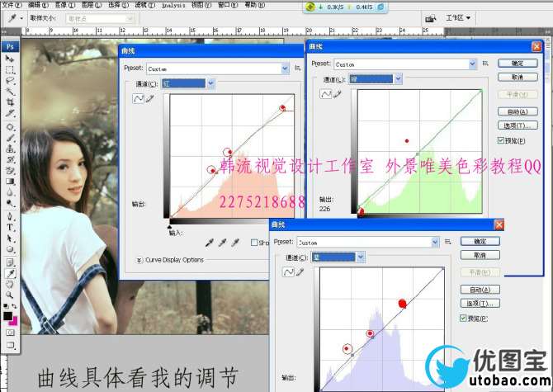
Task: Toggle point-edit curve mode in green Curves dialog
Action: pyautogui.click(x=326, y=94)
